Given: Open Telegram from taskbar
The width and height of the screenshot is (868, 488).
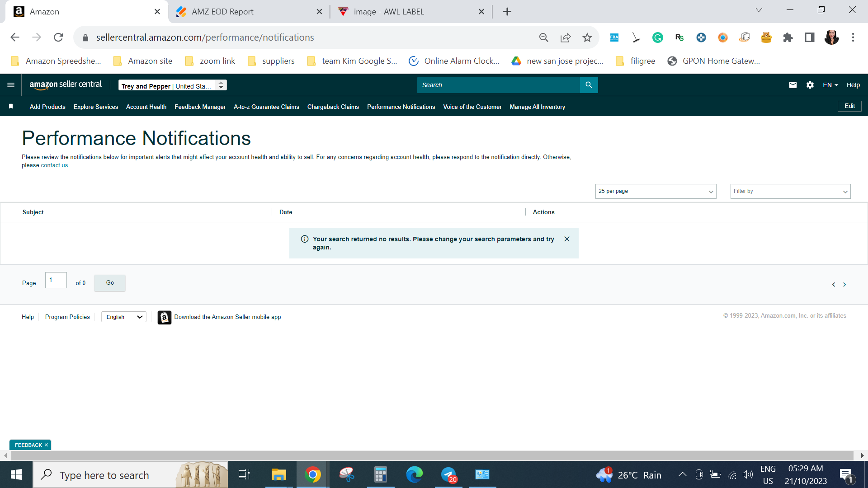Looking at the screenshot, I should coord(449,474).
